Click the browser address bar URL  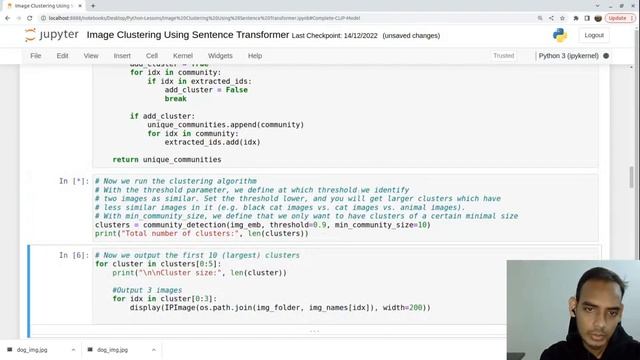coord(204,18)
